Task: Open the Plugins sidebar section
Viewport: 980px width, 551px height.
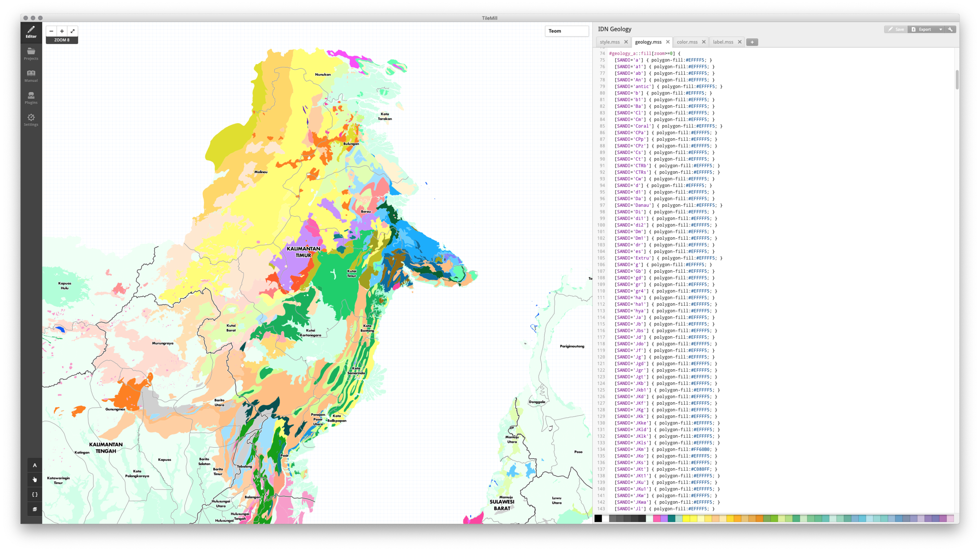Action: (x=31, y=98)
